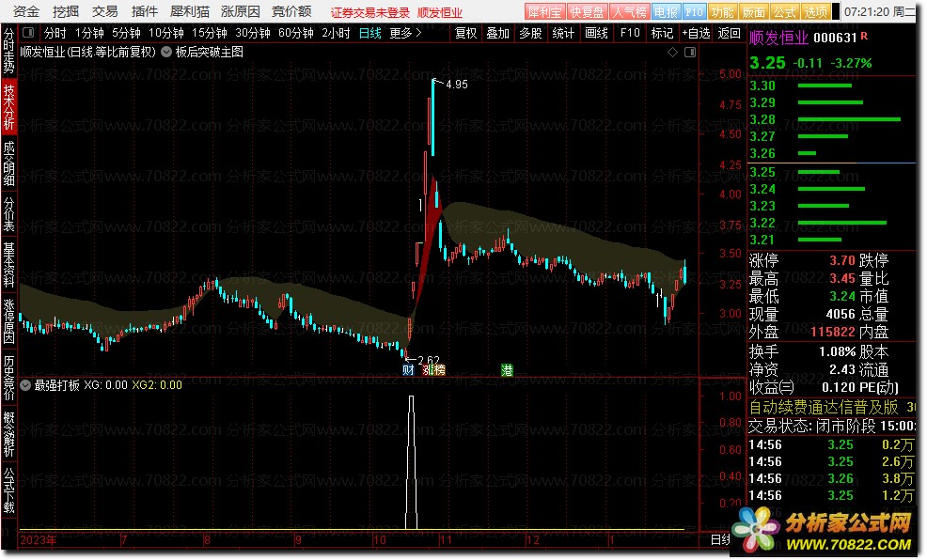The height and width of the screenshot is (560, 927).
Task: Open the 犀利猫 menu
Action: pos(190,11)
